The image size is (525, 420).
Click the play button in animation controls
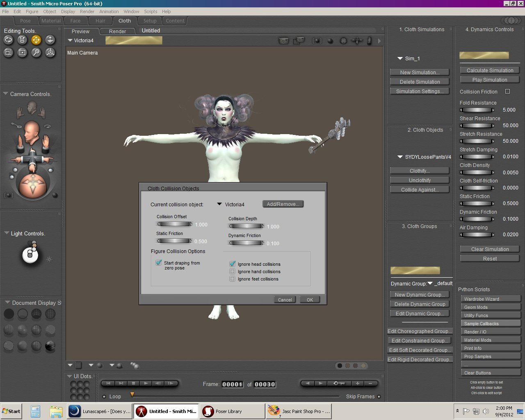click(146, 383)
